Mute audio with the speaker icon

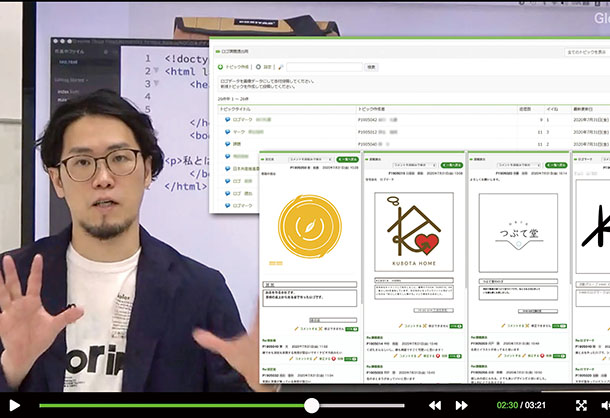tap(605, 406)
